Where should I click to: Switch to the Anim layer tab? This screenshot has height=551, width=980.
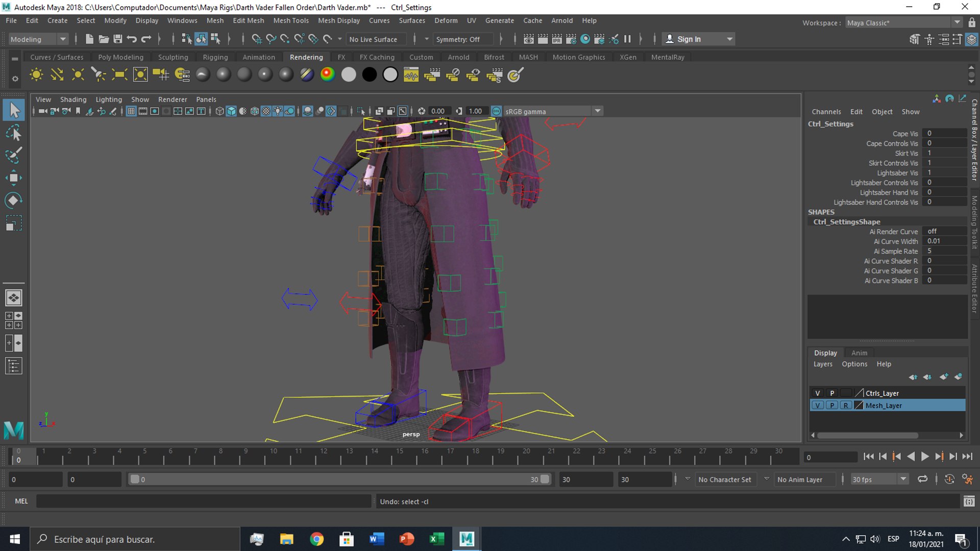click(x=859, y=353)
